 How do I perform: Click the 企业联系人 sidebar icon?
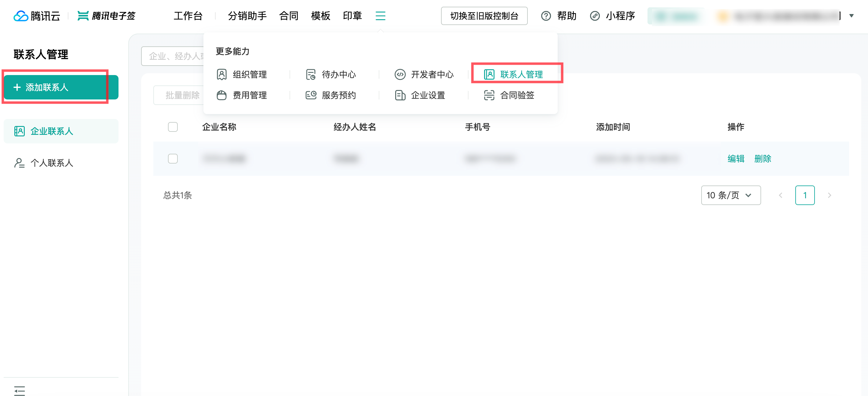(x=19, y=131)
